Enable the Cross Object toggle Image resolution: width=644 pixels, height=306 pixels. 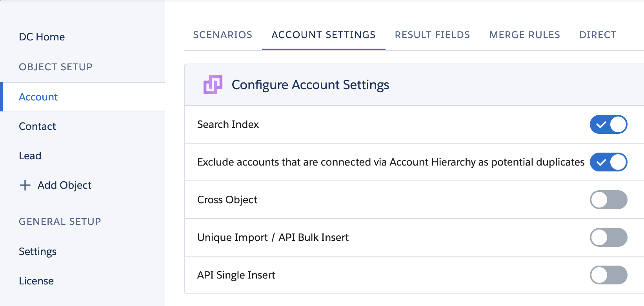[x=608, y=200]
